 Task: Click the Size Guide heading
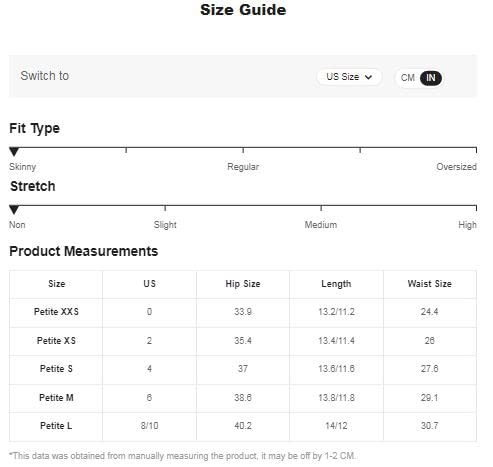pyautogui.click(x=243, y=10)
